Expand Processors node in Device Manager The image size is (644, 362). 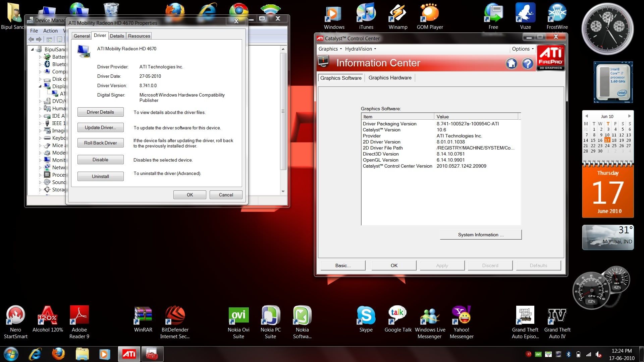40,175
